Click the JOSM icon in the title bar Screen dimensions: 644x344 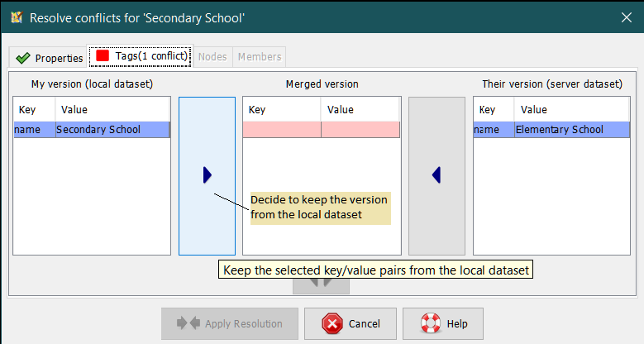click(x=16, y=17)
